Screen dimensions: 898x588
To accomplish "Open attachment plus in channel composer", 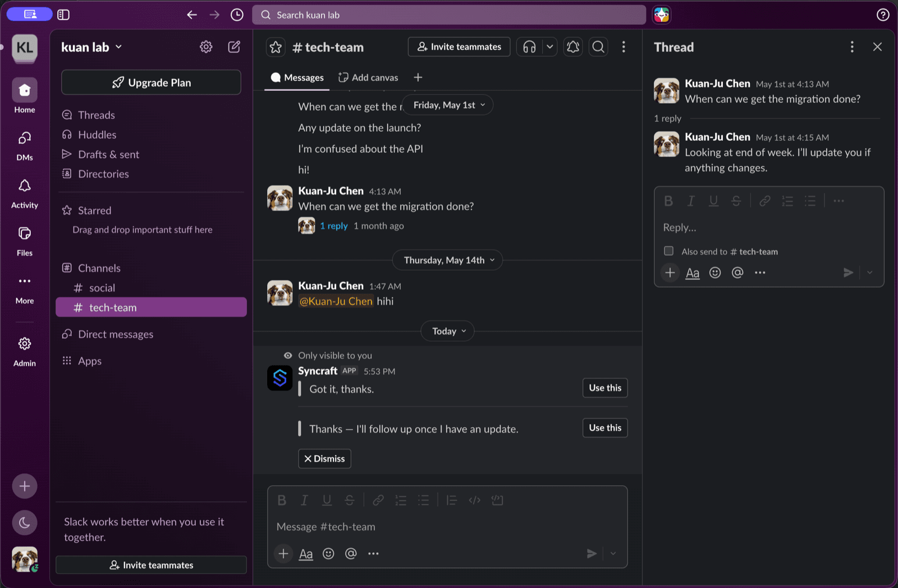I will [x=283, y=554].
